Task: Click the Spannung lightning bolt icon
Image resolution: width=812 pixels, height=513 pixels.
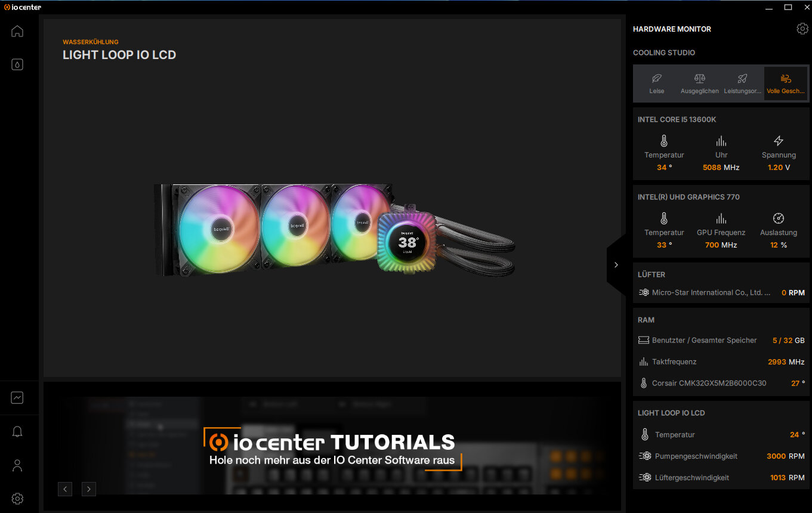Action: point(779,141)
